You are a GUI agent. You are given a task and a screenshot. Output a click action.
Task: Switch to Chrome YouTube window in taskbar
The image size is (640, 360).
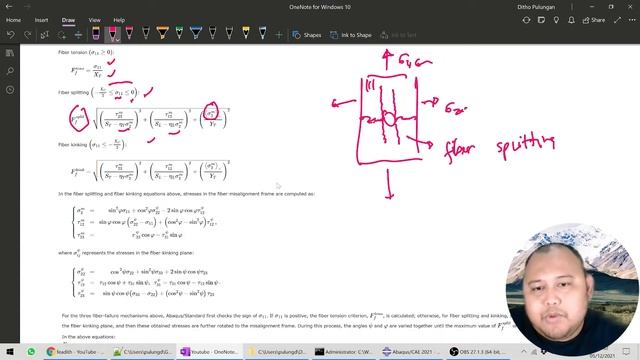75,351
